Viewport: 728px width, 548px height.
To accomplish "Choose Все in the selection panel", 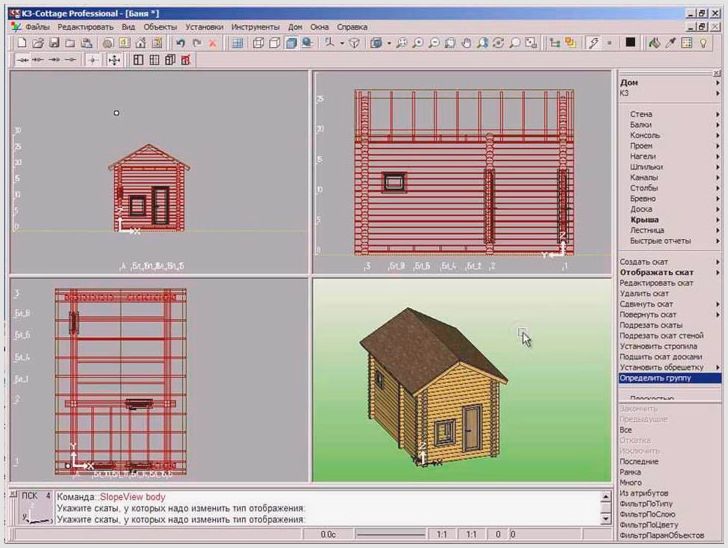I will (625, 430).
